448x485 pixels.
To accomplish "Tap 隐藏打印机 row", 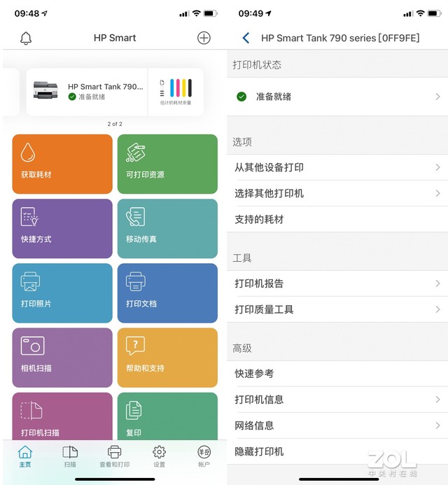I will point(337,451).
